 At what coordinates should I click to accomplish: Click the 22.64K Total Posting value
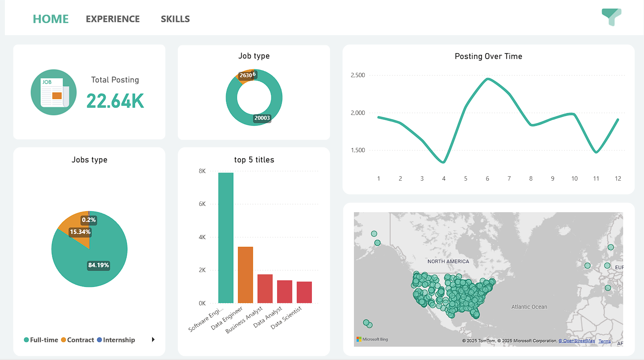click(x=115, y=101)
